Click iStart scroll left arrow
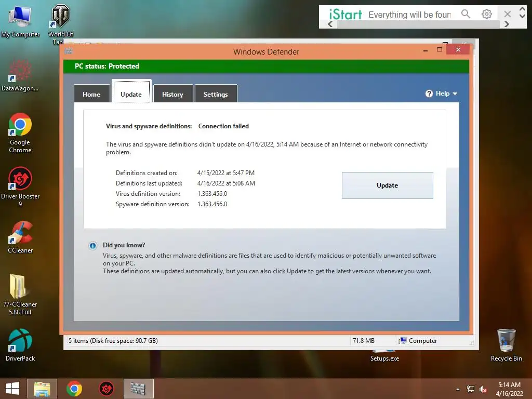 330,24
